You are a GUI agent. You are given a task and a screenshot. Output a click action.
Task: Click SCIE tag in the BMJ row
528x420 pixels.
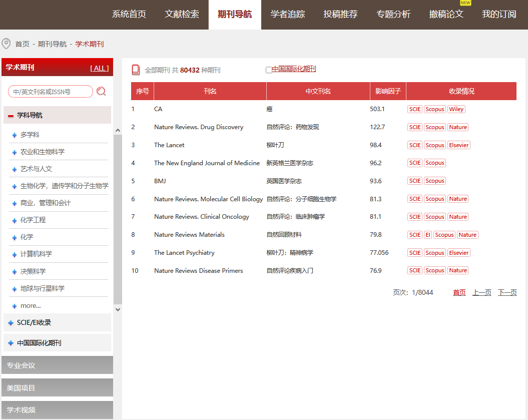point(414,181)
